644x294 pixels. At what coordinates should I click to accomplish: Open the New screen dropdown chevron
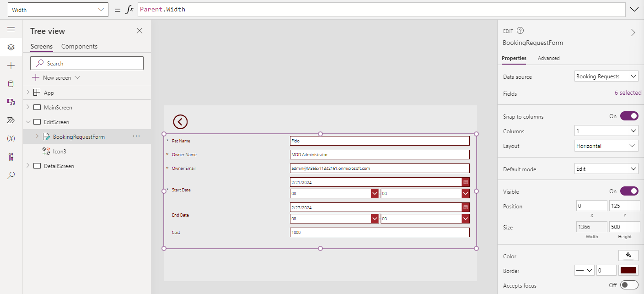click(77, 77)
